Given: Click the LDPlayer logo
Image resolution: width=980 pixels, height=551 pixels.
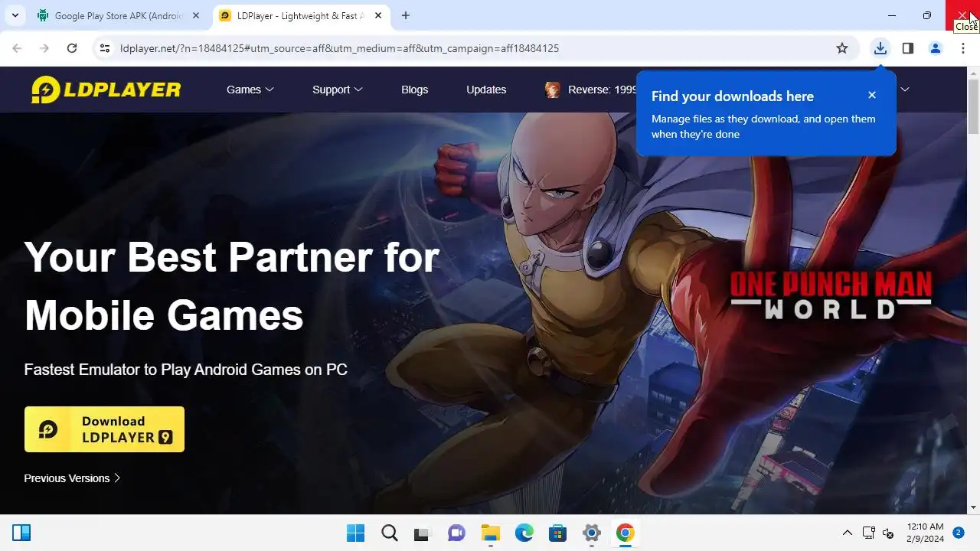Looking at the screenshot, I should pyautogui.click(x=106, y=90).
